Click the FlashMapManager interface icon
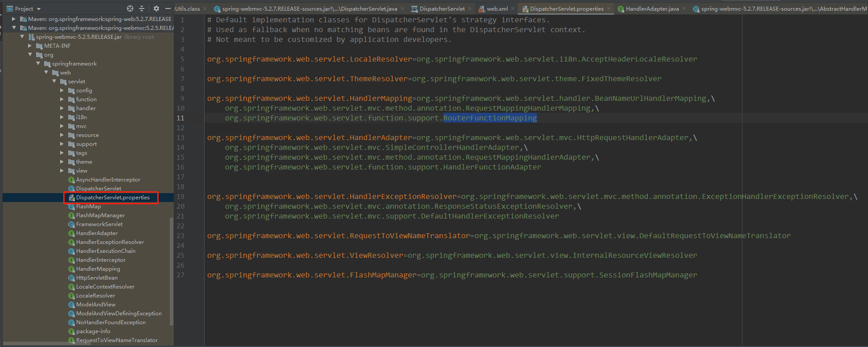Image resolution: width=868 pixels, height=347 pixels. tap(71, 215)
